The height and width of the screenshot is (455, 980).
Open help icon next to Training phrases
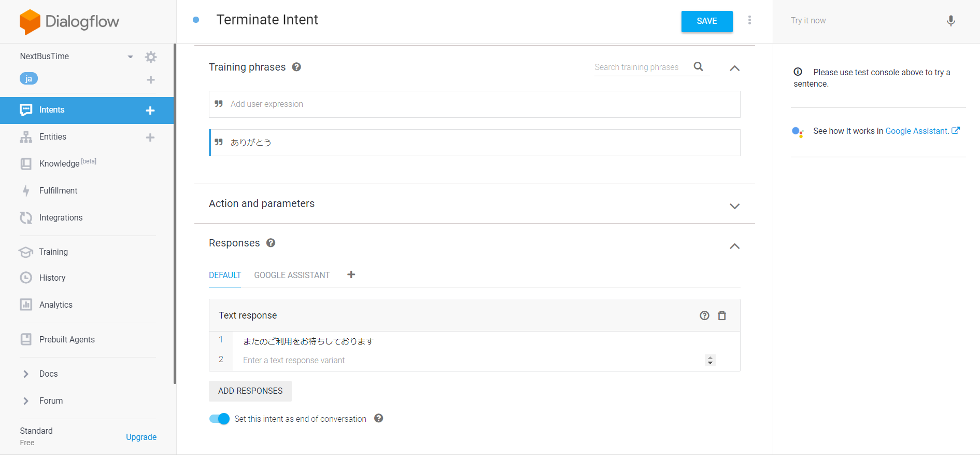pos(296,67)
